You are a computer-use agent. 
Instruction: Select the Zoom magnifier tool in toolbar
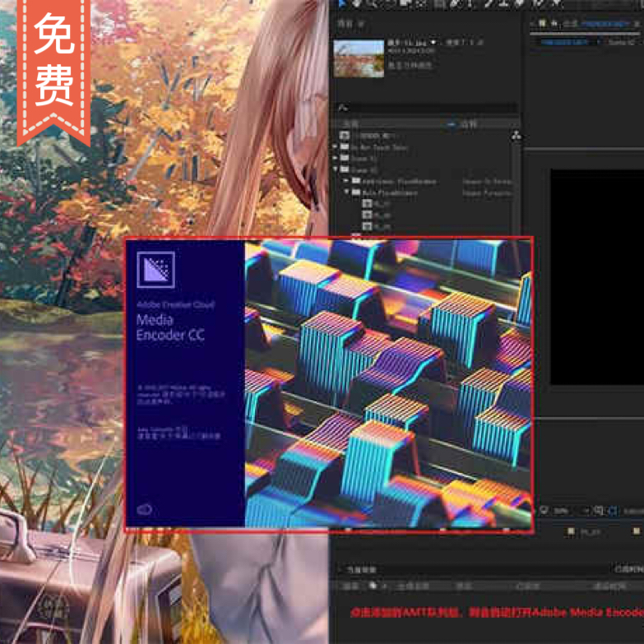pyautogui.click(x=372, y=4)
